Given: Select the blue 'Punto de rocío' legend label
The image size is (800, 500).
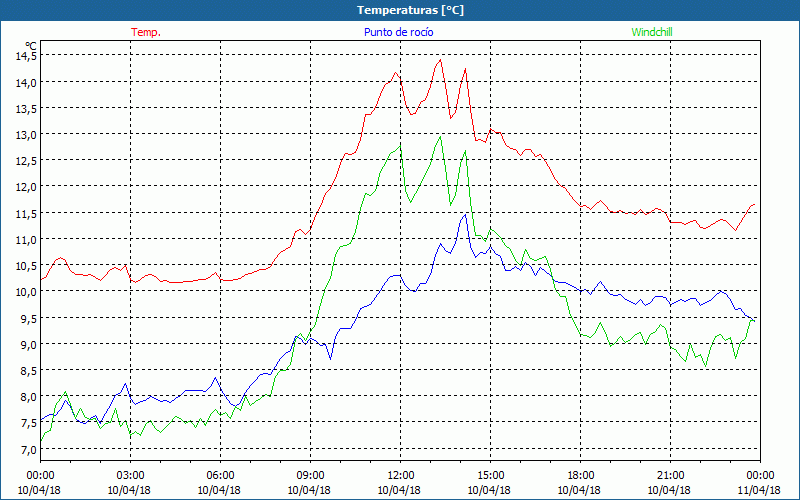Looking at the screenshot, I should coord(398,32).
